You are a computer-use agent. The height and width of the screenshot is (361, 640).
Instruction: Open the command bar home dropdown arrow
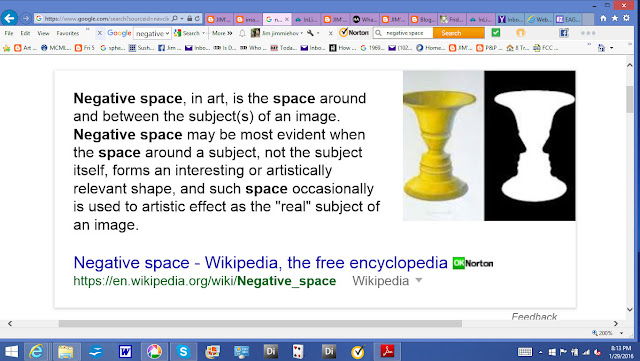(611, 48)
